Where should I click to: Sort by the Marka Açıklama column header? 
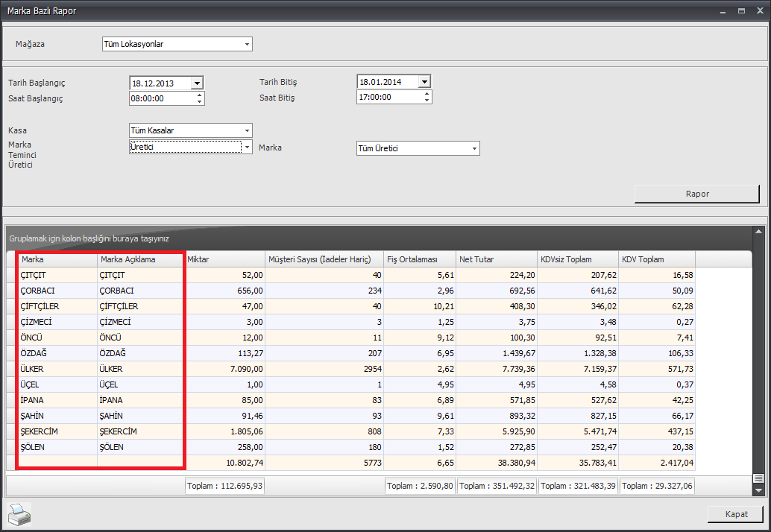point(141,259)
